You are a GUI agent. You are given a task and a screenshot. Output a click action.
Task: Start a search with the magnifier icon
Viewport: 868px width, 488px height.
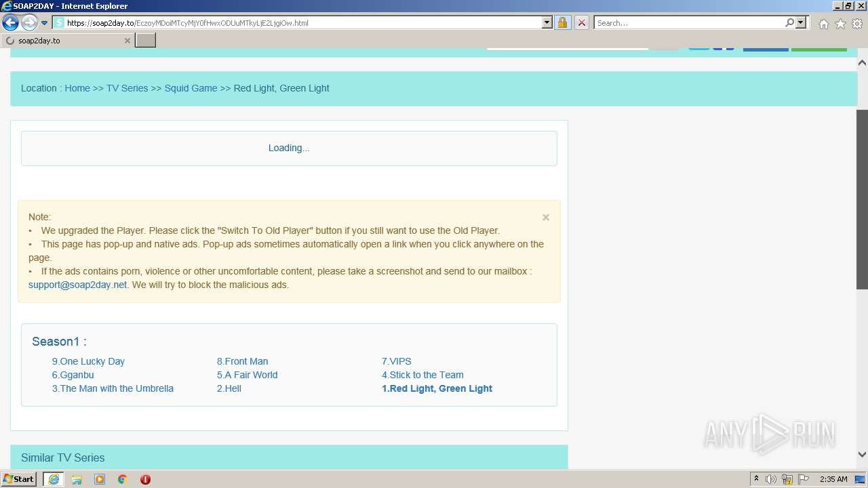pos(789,23)
